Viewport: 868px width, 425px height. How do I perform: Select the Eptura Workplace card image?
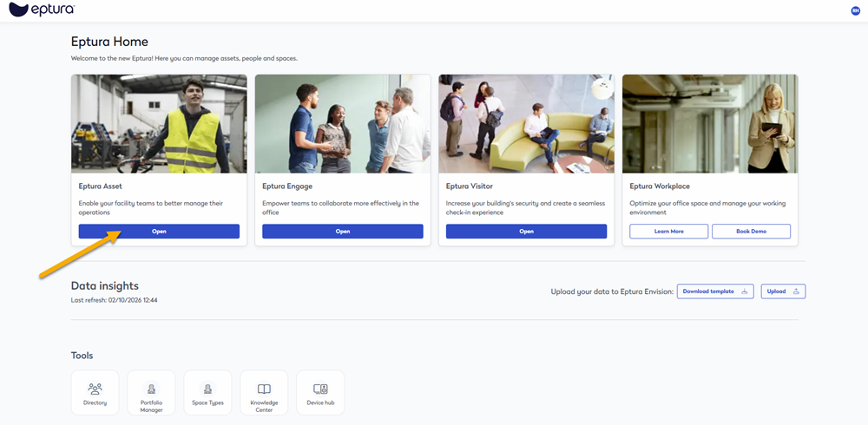point(710,123)
